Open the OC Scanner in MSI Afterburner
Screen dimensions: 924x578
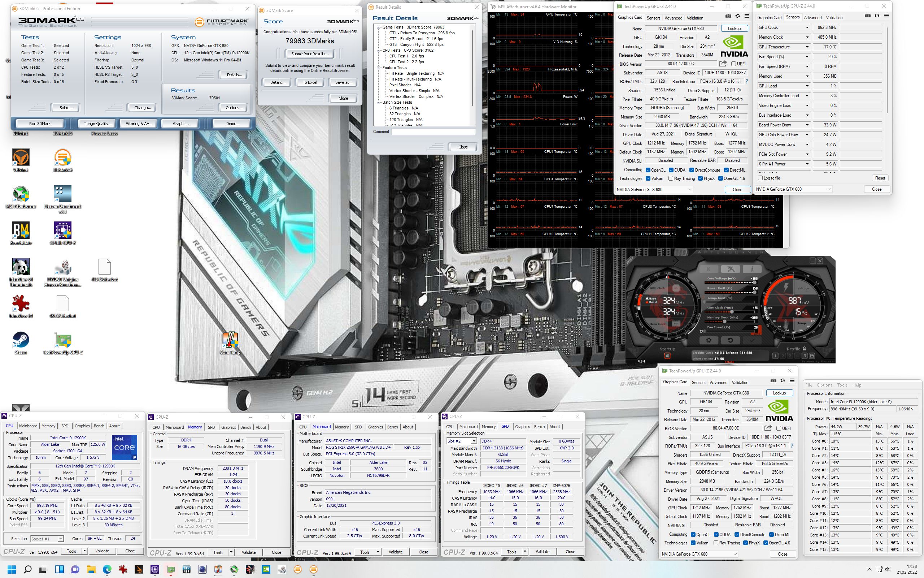click(x=731, y=269)
